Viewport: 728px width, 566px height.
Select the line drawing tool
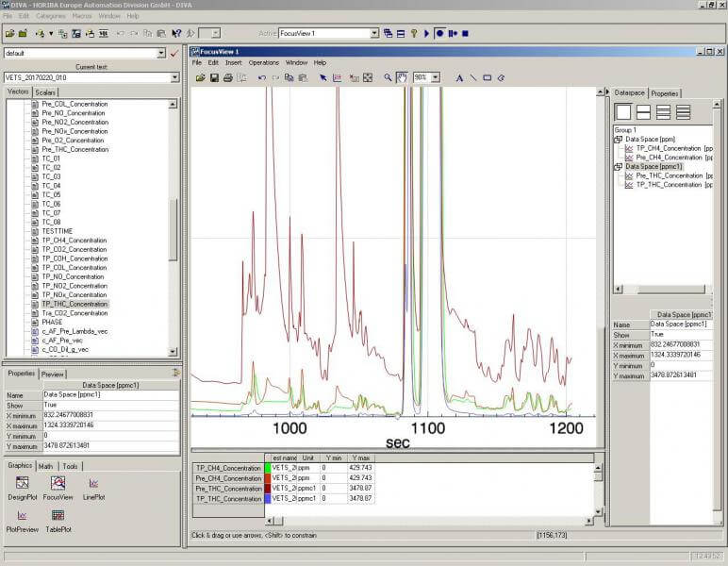pos(473,77)
